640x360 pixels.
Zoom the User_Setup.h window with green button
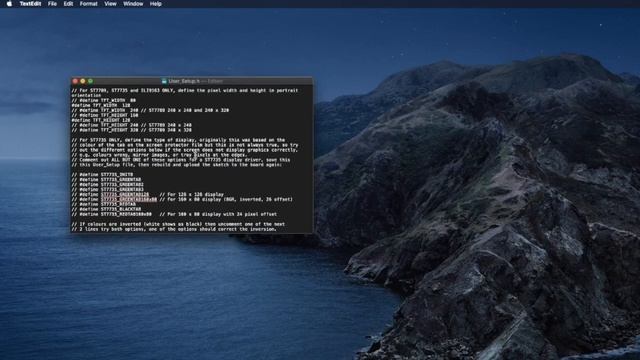90,81
